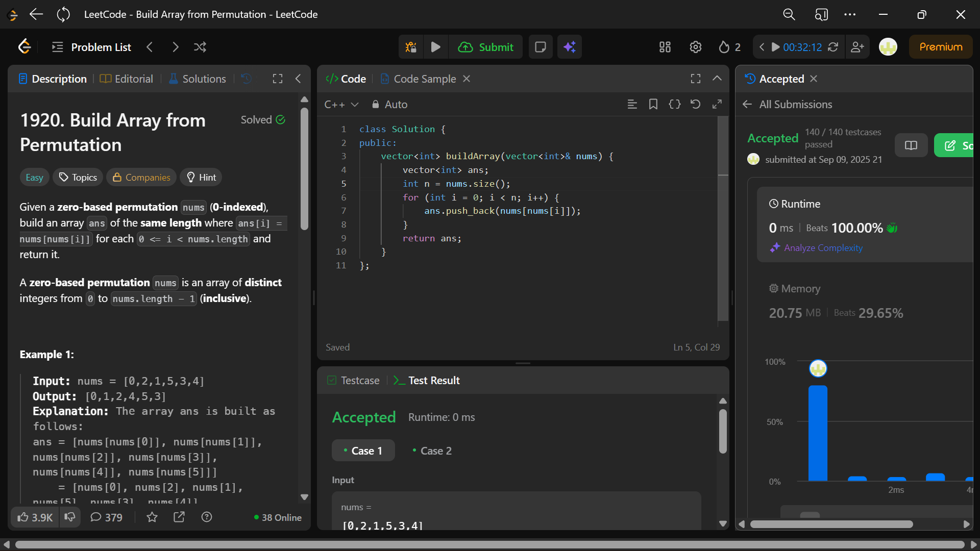Pick a random problem with shuffle icon
The height and width of the screenshot is (551, 980).
[200, 47]
